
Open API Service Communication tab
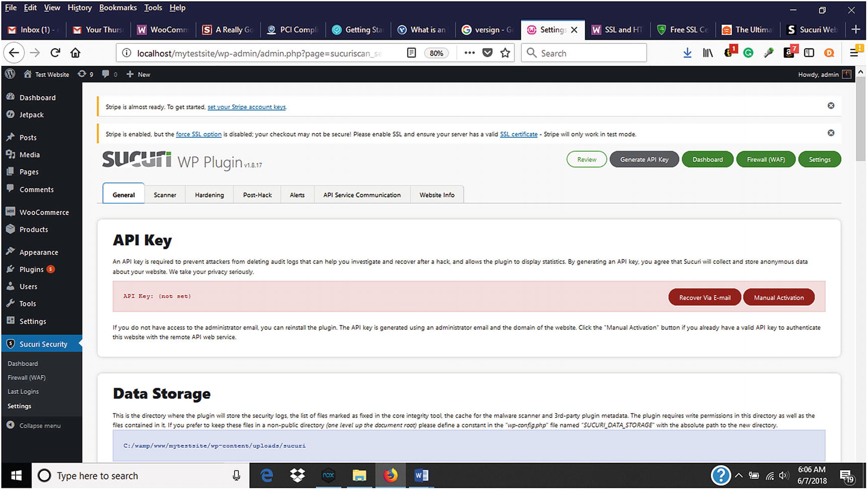(362, 195)
